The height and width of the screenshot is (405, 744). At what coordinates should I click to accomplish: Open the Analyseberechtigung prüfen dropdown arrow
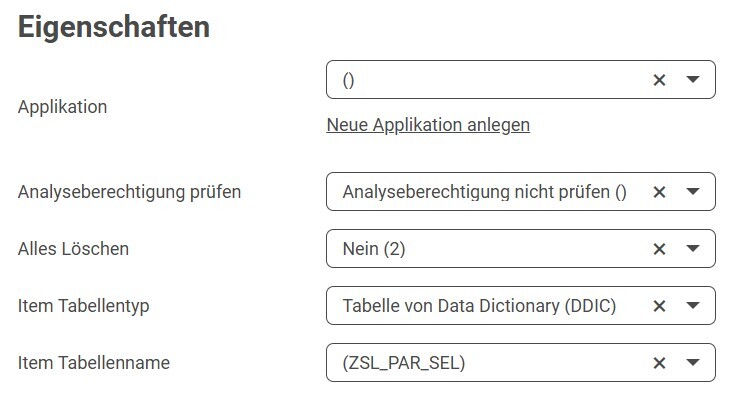coord(693,192)
